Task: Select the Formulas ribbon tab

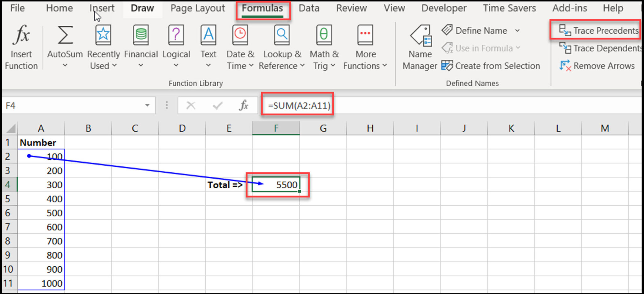Action: 263,8
